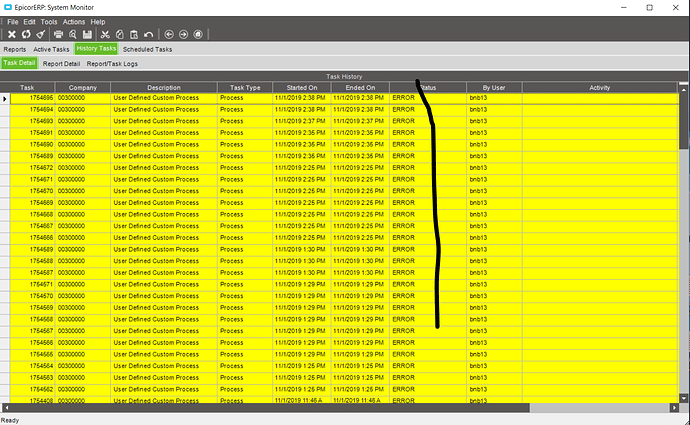The image size is (690, 425).
Task: Click the row selector left of task 1754694
Action: (x=5, y=110)
